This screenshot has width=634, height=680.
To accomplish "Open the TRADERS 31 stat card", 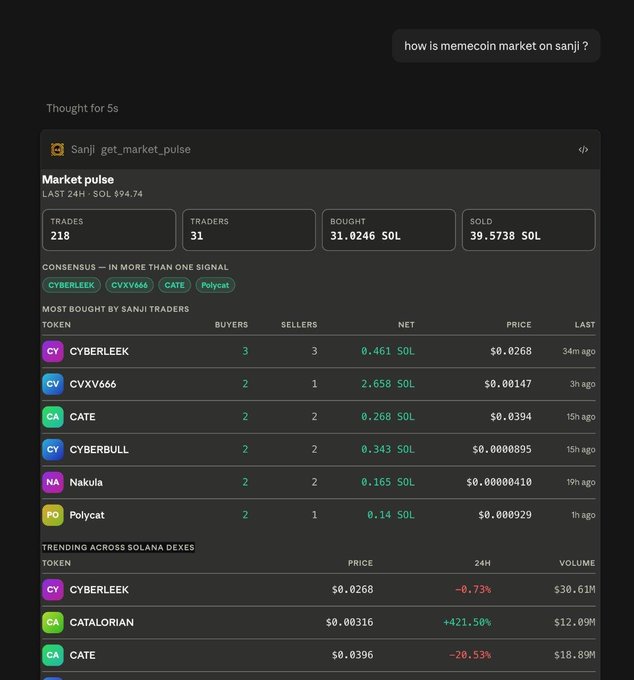I will click(x=249, y=230).
